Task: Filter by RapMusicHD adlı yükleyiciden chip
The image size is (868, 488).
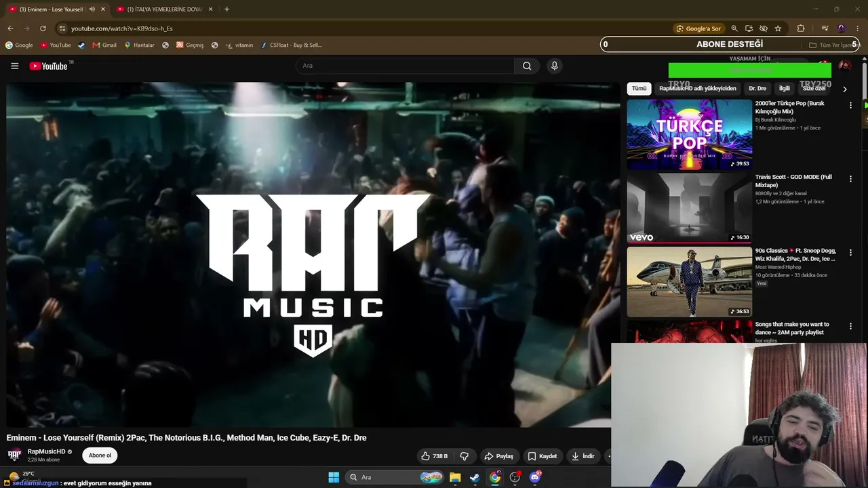Action: pyautogui.click(x=697, y=89)
